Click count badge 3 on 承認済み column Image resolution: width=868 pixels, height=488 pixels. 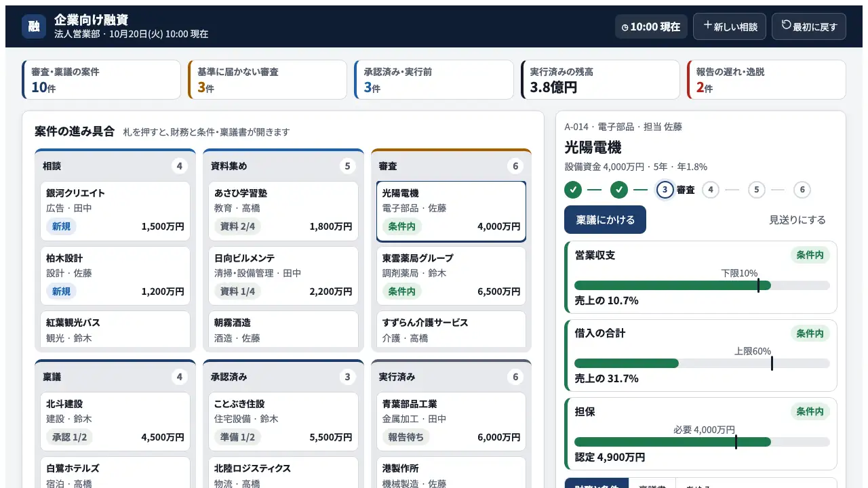click(348, 377)
